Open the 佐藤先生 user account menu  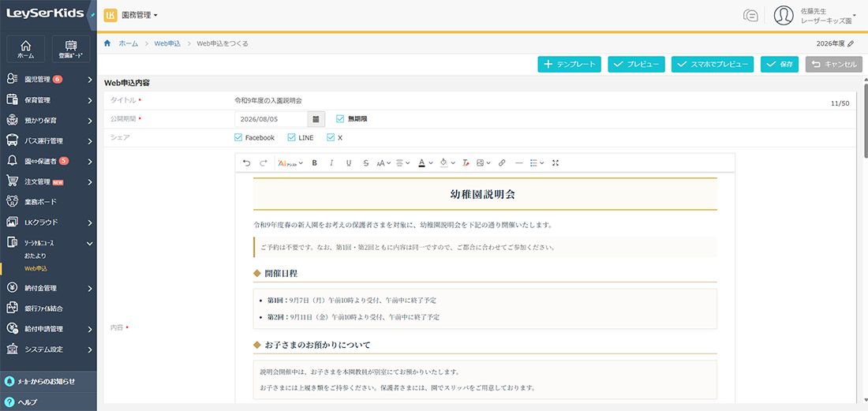[x=829, y=16]
